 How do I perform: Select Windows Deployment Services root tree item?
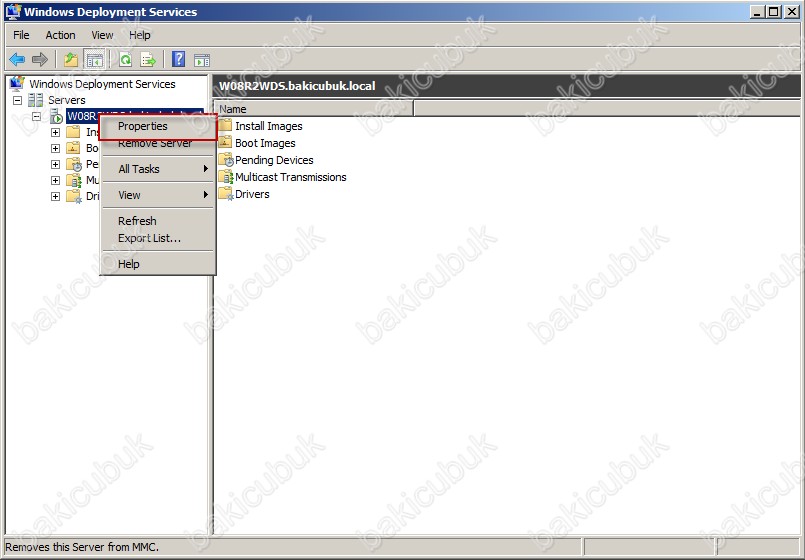(x=102, y=84)
